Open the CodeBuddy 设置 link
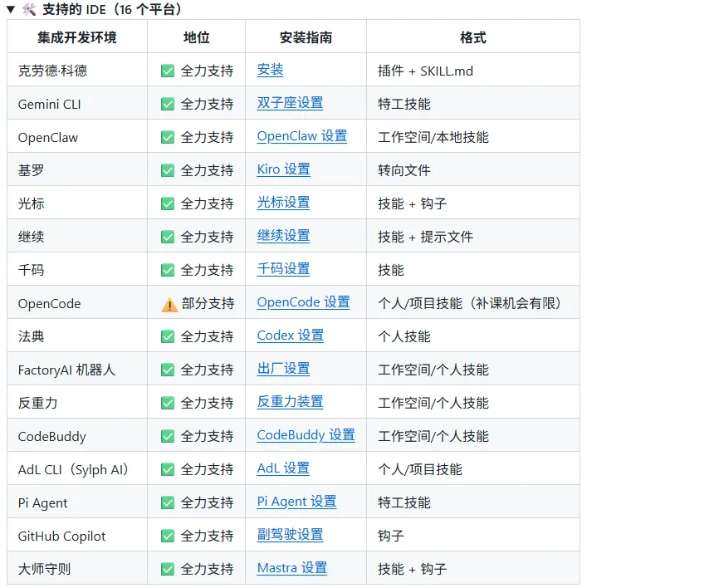 306,435
